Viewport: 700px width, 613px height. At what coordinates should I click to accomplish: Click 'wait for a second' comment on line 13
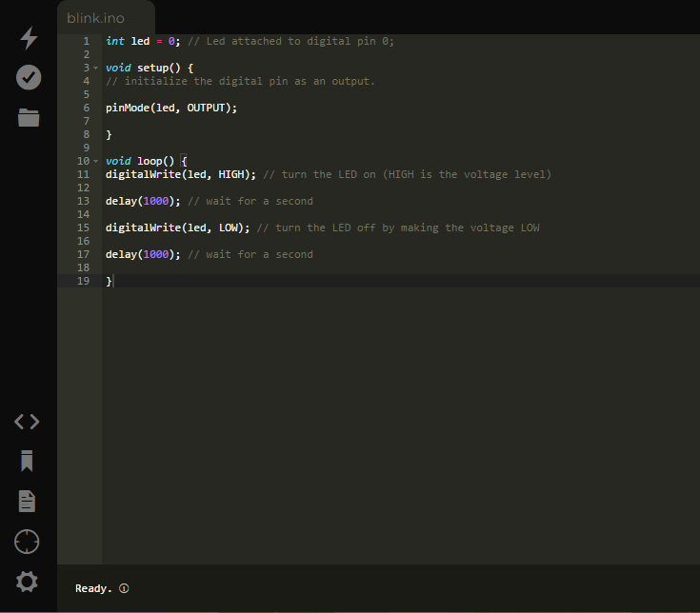259,201
